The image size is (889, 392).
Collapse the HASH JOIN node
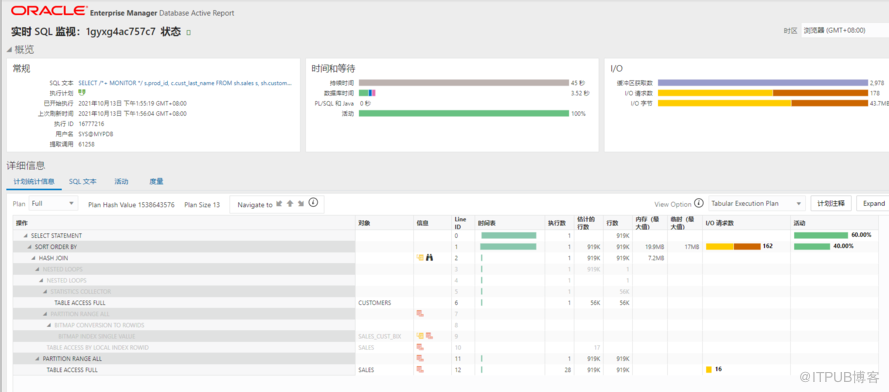(x=33, y=258)
